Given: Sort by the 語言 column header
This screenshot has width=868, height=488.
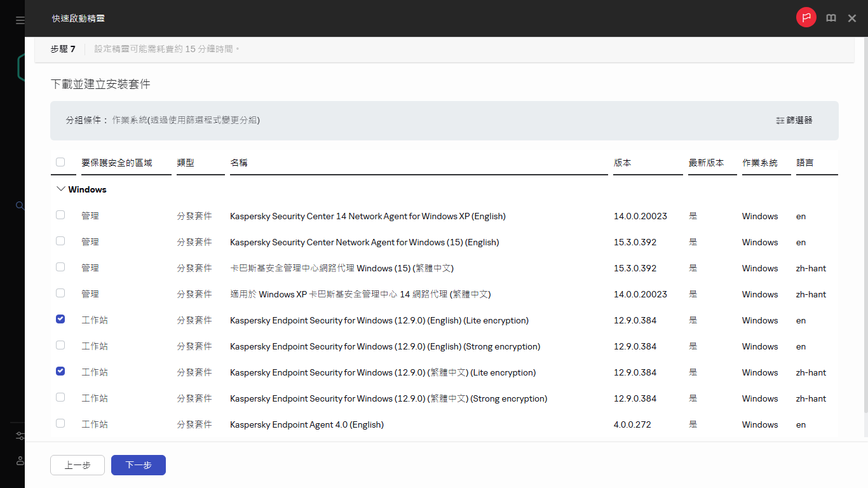Looking at the screenshot, I should [x=804, y=163].
